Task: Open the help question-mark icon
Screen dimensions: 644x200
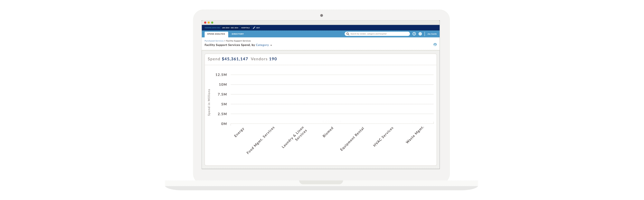Action: click(414, 34)
